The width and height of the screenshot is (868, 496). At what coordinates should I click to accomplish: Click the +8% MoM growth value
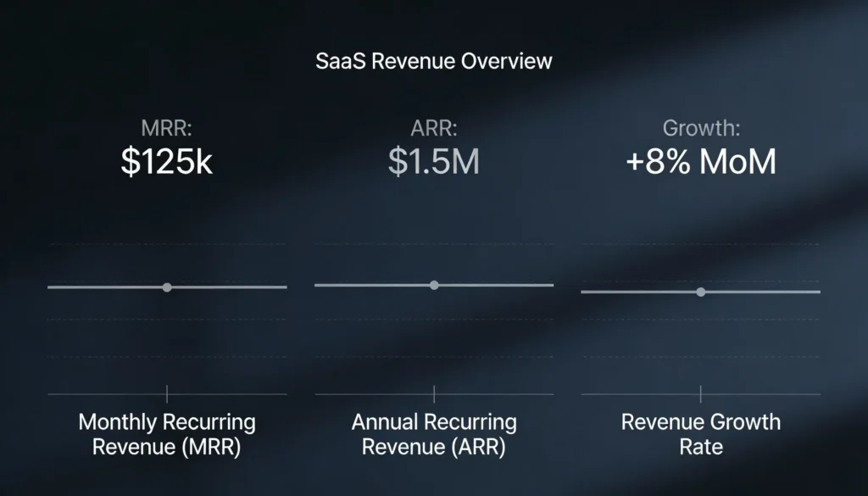pos(700,162)
